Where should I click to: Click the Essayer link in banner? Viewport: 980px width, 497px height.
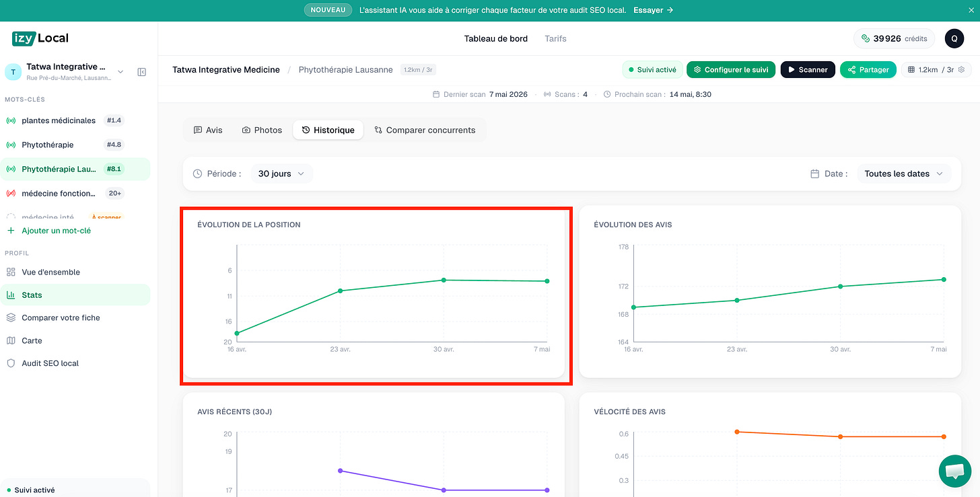[653, 10]
